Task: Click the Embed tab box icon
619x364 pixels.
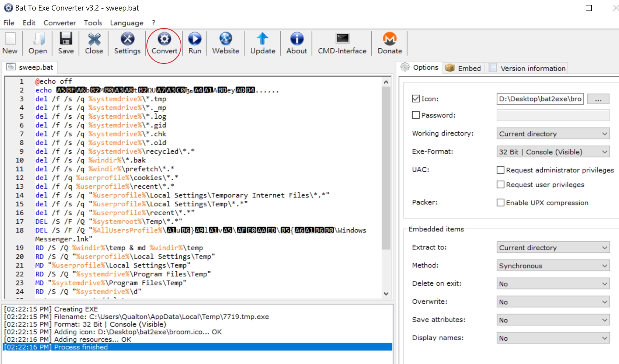Action: point(450,68)
